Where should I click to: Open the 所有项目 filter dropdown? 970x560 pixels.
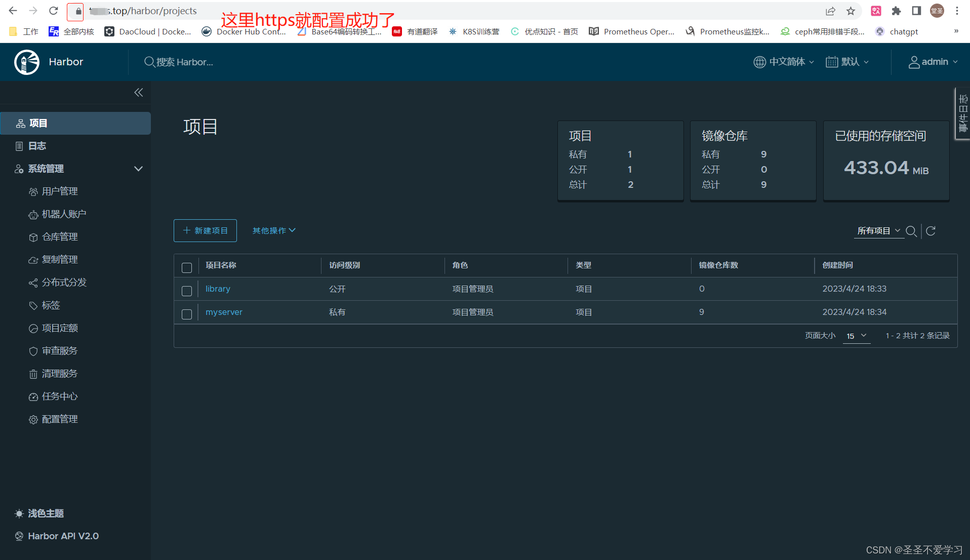(x=878, y=230)
